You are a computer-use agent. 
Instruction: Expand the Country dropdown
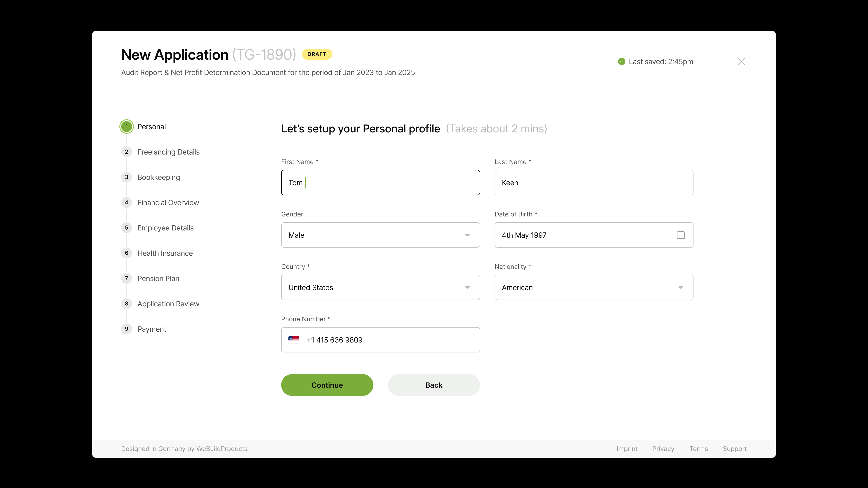tap(380, 288)
